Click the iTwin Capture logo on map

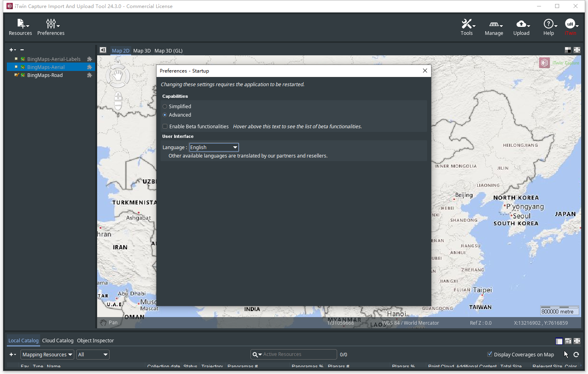pyautogui.click(x=560, y=63)
